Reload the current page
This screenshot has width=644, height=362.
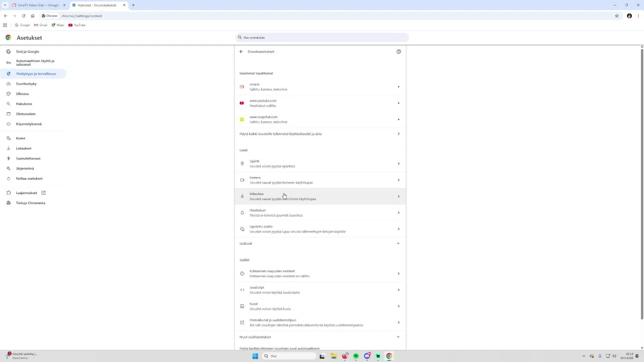24,16
